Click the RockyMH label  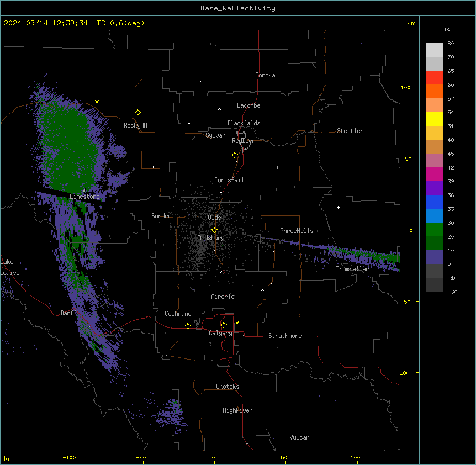tap(135, 125)
